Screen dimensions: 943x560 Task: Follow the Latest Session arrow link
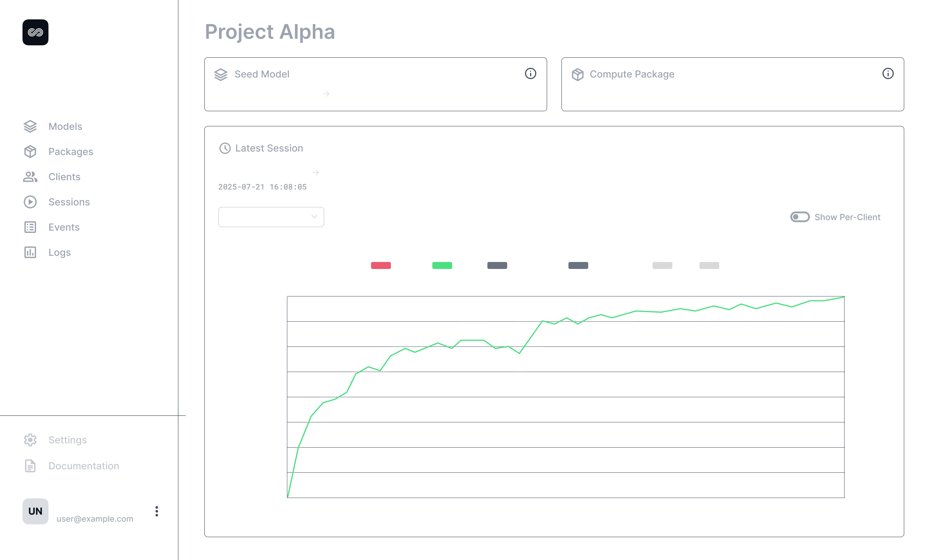click(316, 172)
